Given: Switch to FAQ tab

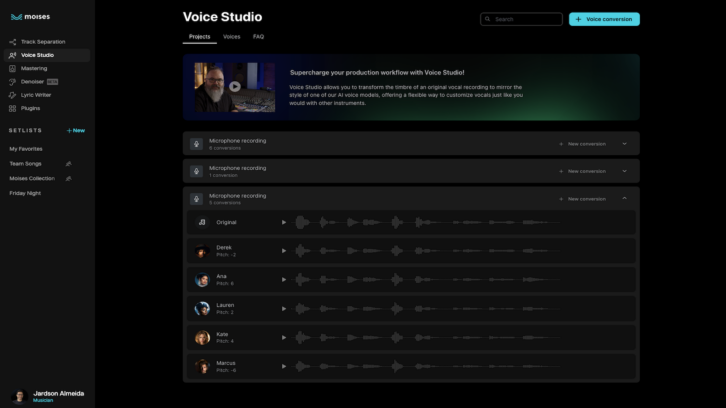Looking at the screenshot, I should point(258,37).
